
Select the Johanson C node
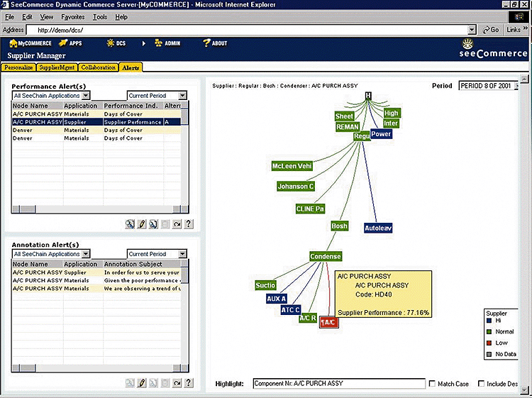tap(296, 187)
